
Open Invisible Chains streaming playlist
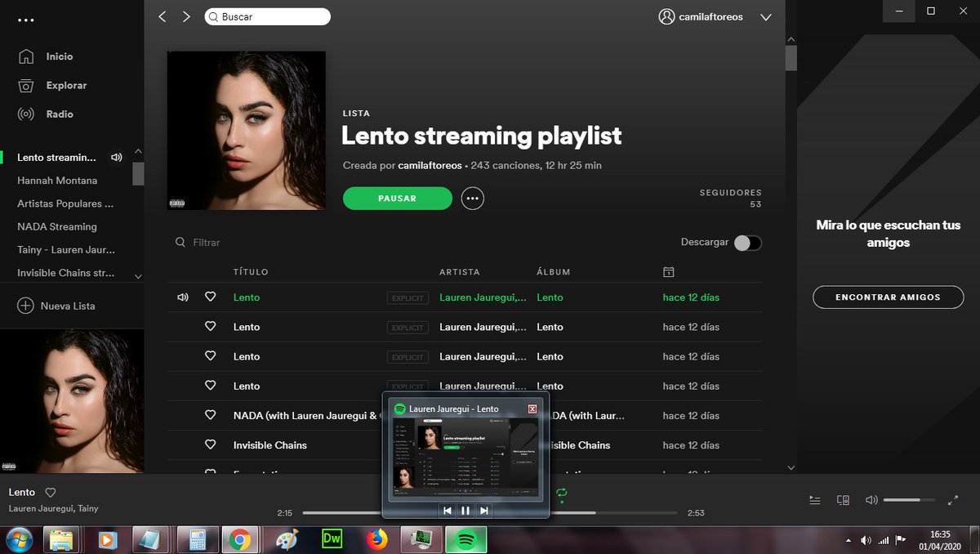tap(66, 272)
